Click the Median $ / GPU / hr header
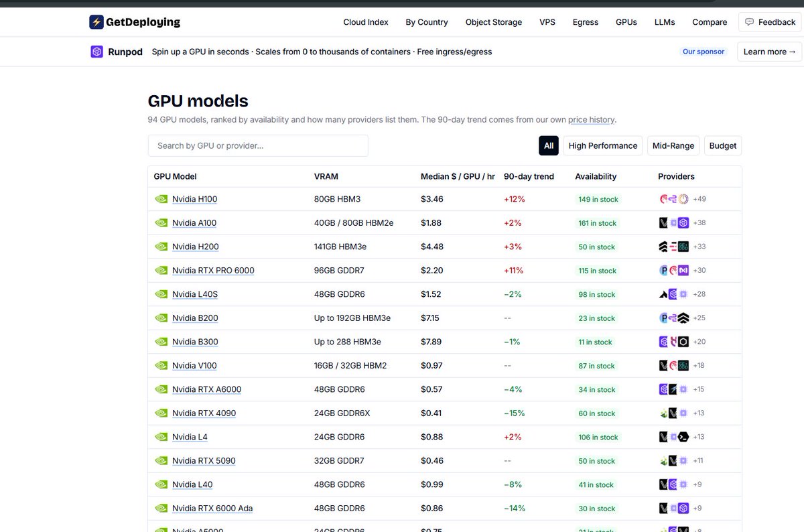 [x=458, y=176]
